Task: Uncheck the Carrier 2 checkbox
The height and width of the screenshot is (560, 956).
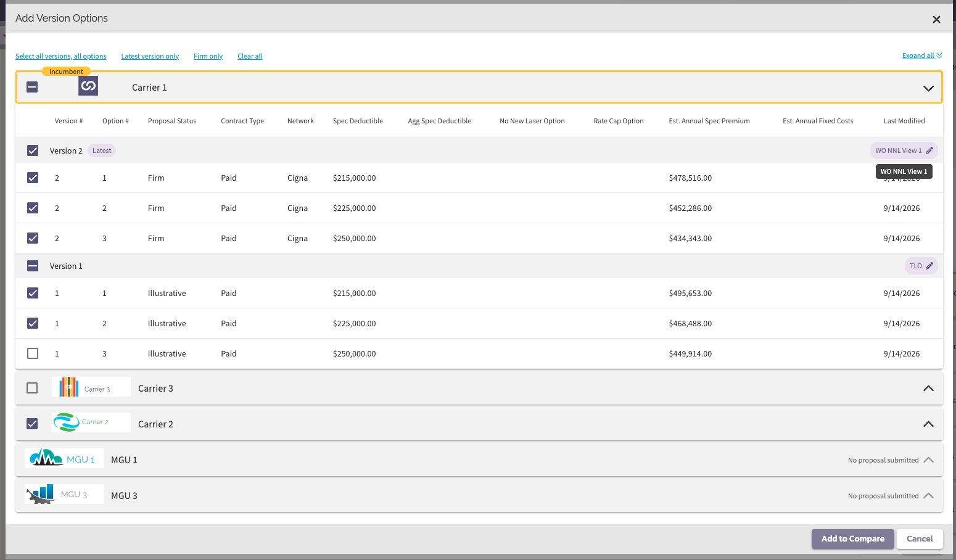Action: [32, 424]
